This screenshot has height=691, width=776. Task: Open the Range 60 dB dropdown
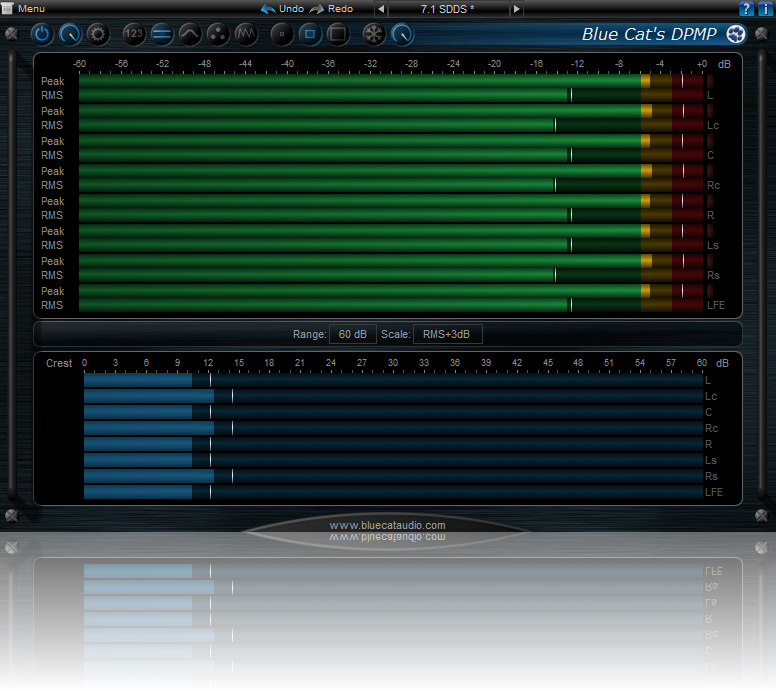click(x=352, y=334)
